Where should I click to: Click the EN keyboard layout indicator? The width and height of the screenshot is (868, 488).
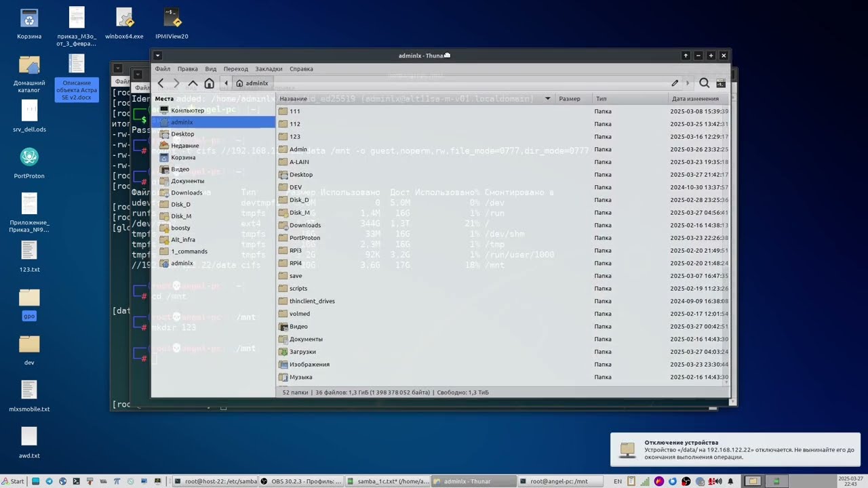(617, 481)
